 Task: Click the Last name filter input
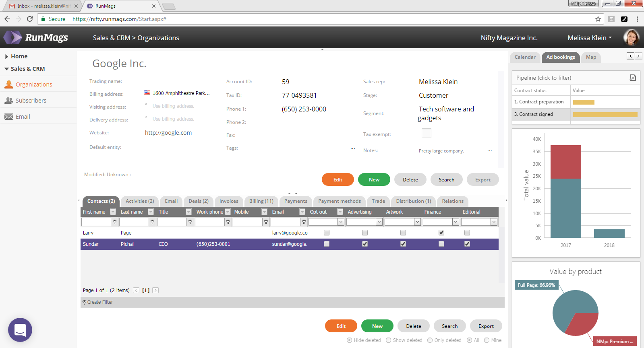(134, 222)
